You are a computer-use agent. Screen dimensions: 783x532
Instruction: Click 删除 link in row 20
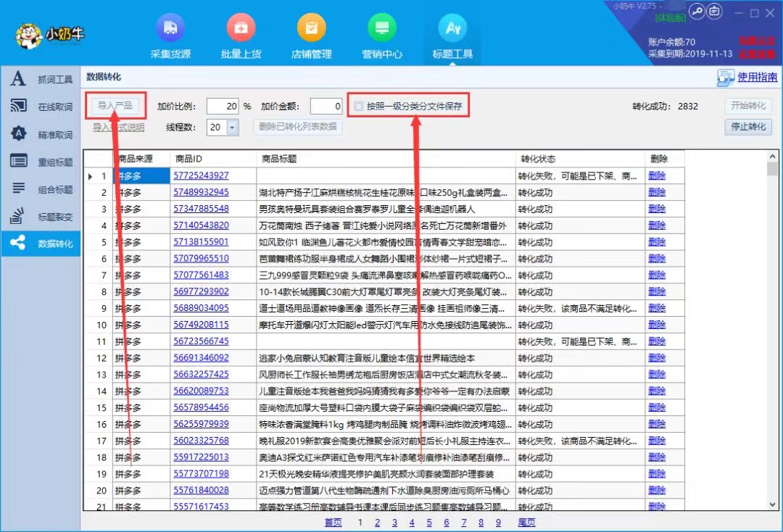(657, 490)
